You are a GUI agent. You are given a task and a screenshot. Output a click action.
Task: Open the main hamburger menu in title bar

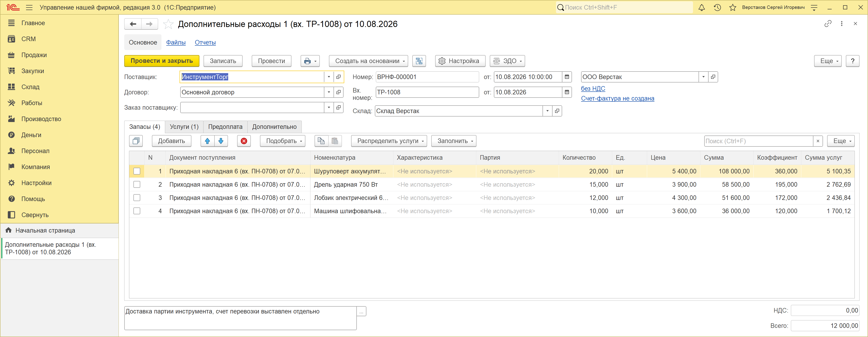[29, 7]
